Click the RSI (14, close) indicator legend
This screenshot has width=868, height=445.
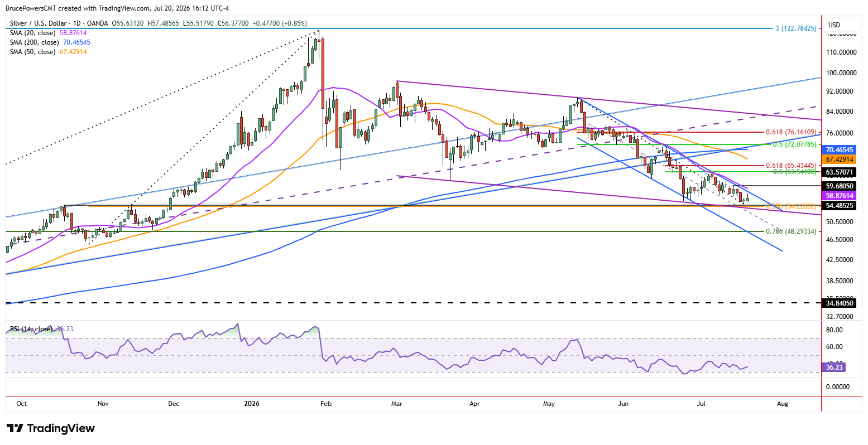pyautogui.click(x=32, y=329)
